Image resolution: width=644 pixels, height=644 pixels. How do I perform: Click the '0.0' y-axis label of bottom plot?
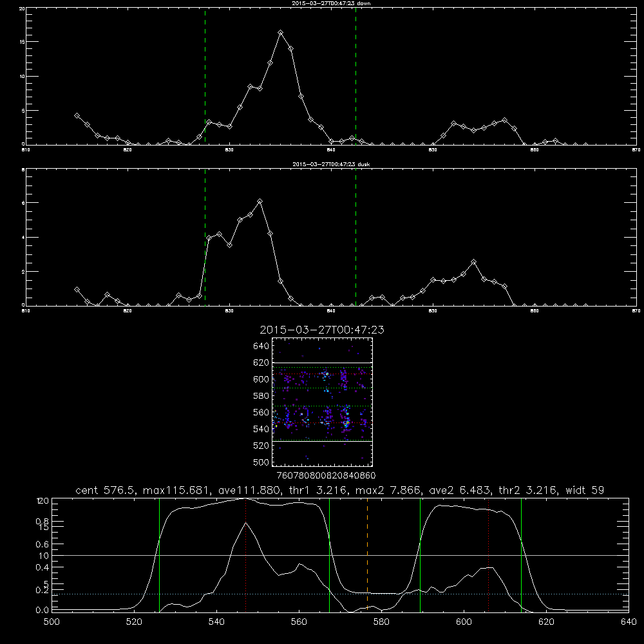tap(42, 611)
